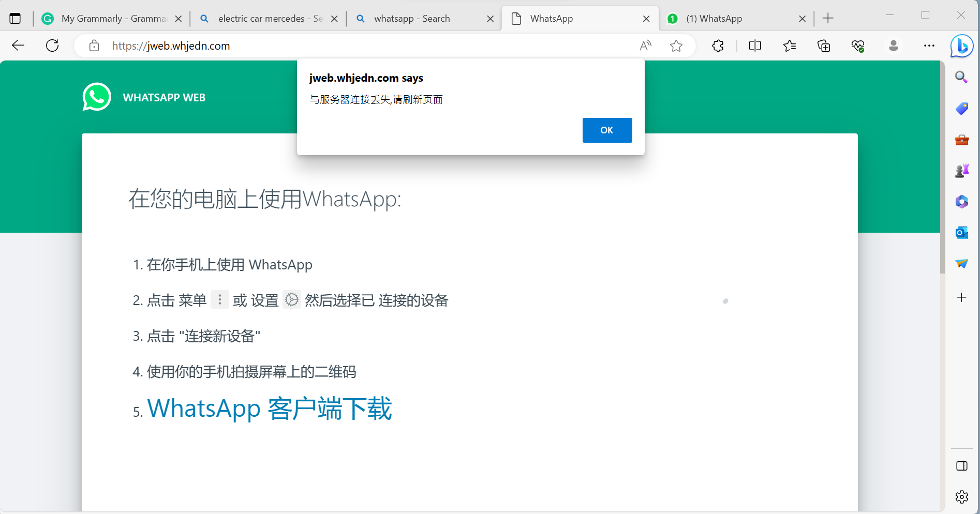Maximize the browser window
The width and height of the screenshot is (980, 514).
[x=926, y=16]
